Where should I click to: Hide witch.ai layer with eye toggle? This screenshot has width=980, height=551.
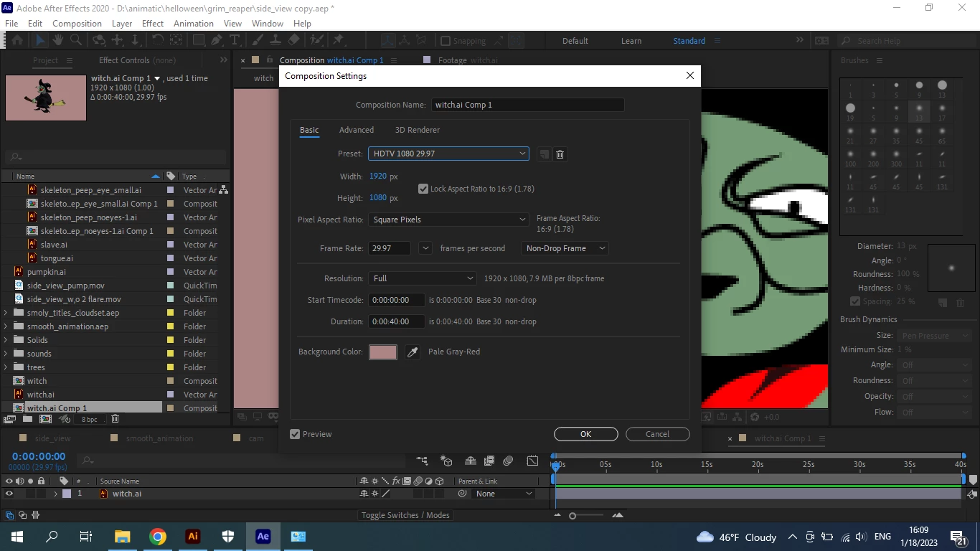click(9, 494)
